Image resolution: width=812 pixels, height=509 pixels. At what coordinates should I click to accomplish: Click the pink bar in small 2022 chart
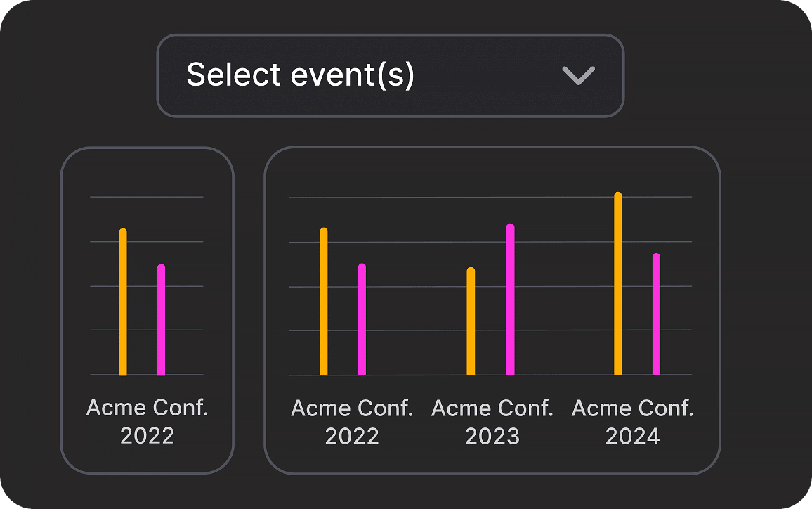coord(162,320)
